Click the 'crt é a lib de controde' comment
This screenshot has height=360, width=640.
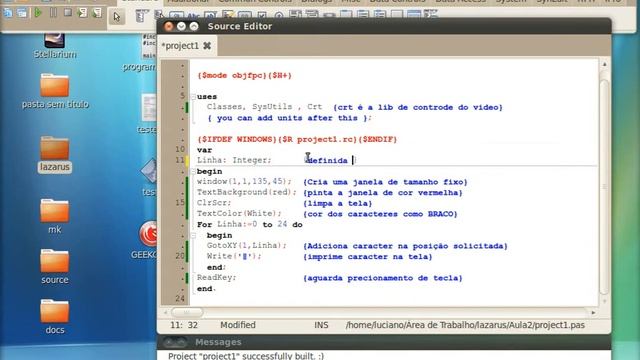(x=418, y=107)
